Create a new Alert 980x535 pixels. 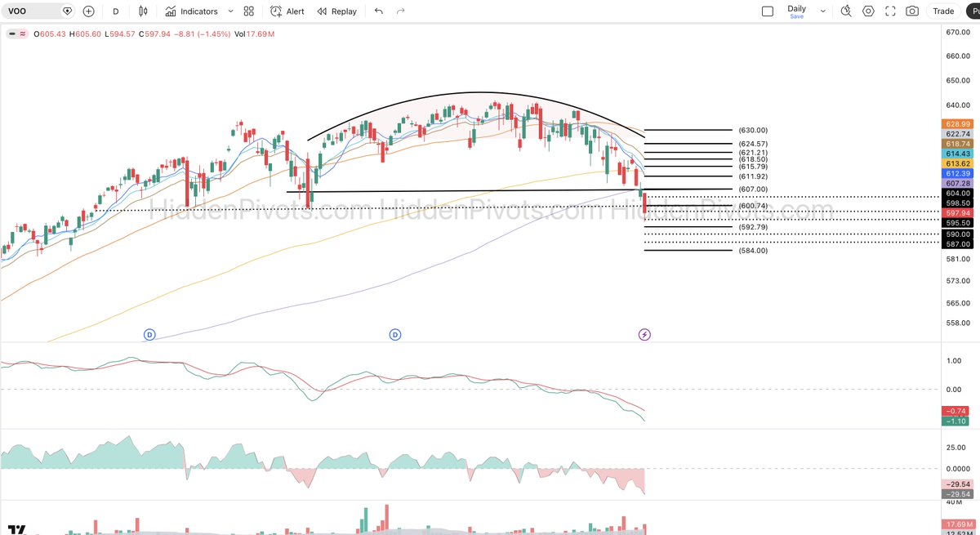tap(287, 11)
